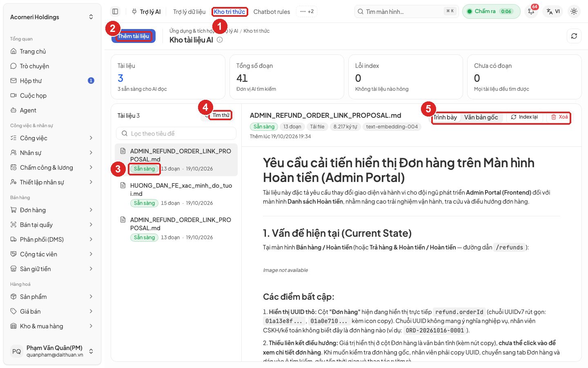The image size is (588, 368).
Task: Refresh the Kho tài liệu AI page
Action: 574,36
